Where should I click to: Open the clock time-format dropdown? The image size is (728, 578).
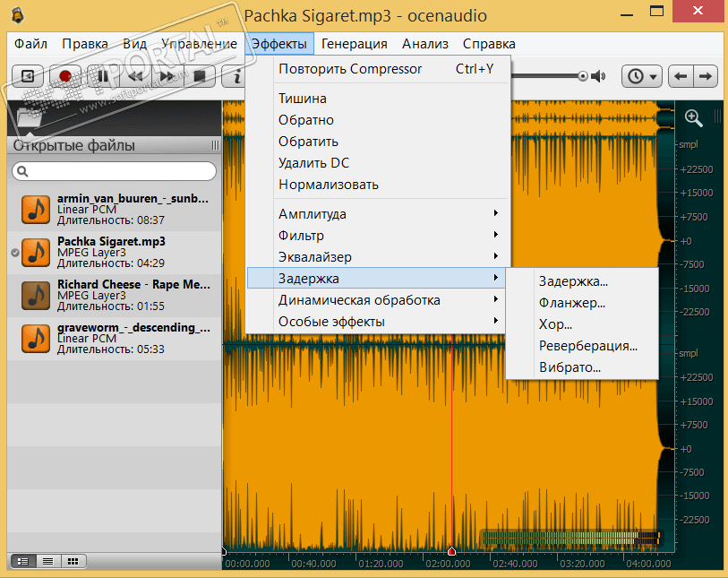(x=642, y=76)
